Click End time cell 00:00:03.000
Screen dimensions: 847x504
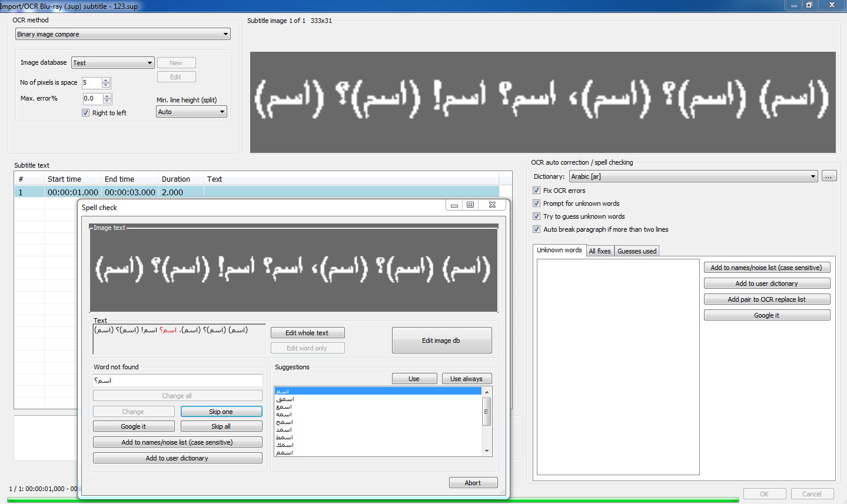pyautogui.click(x=130, y=192)
